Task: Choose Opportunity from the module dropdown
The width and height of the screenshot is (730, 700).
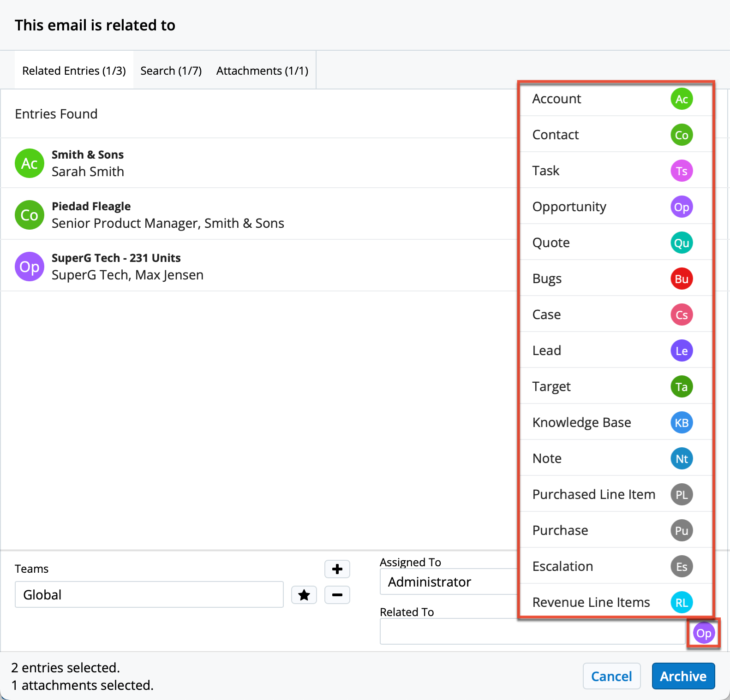Action: 616,207
